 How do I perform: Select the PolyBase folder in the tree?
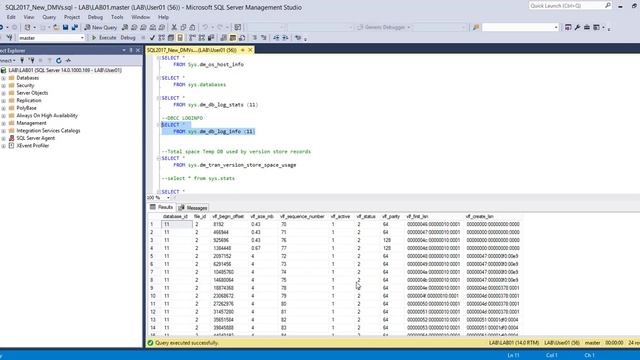click(26, 108)
